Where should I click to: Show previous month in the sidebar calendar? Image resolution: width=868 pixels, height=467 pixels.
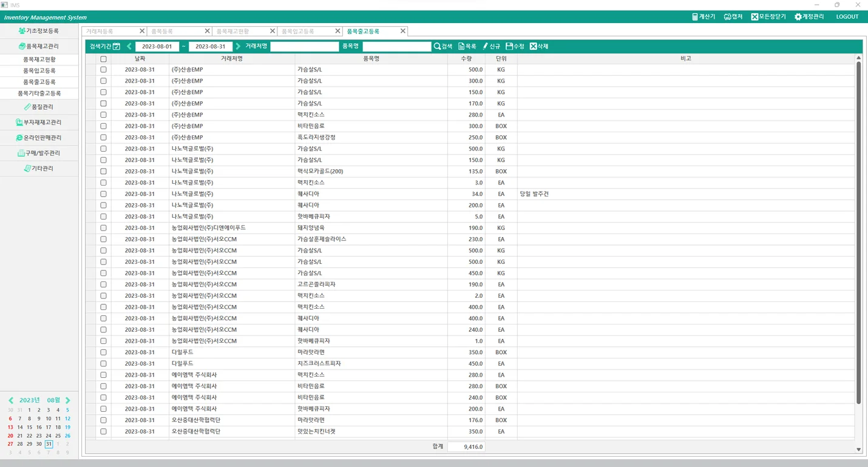click(11, 400)
